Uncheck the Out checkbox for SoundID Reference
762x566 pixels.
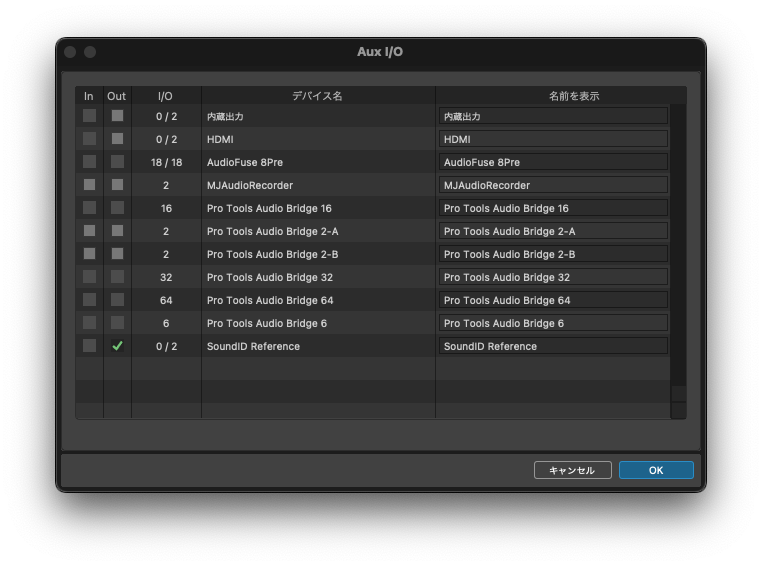tap(117, 346)
